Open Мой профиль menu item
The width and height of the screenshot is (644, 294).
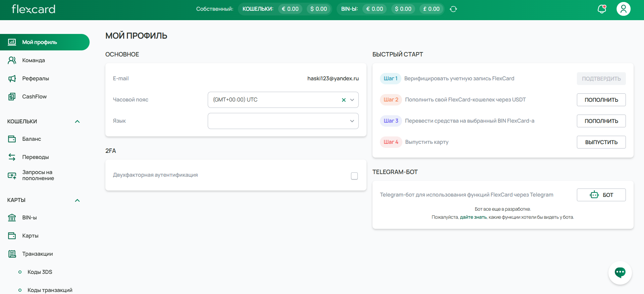(45, 42)
